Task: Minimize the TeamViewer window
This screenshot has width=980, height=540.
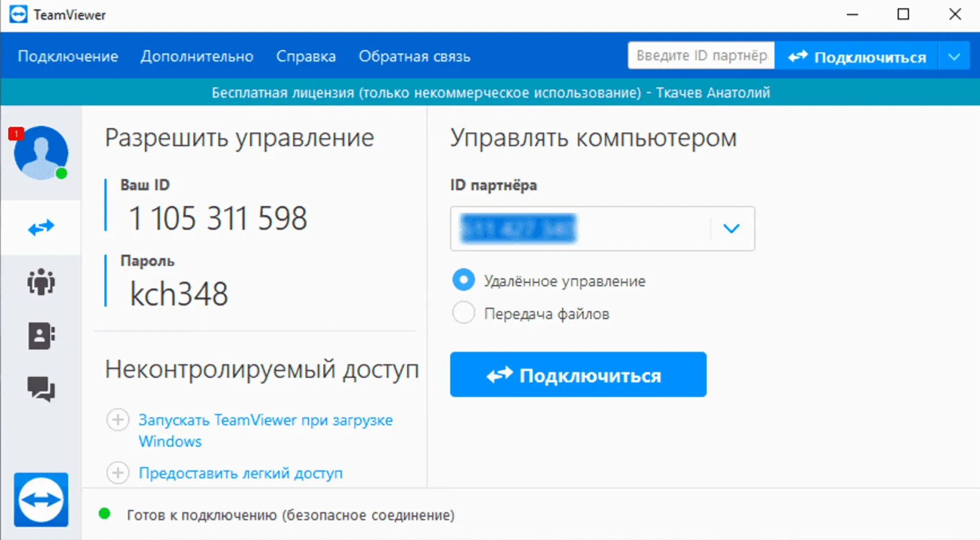Action: tap(852, 14)
